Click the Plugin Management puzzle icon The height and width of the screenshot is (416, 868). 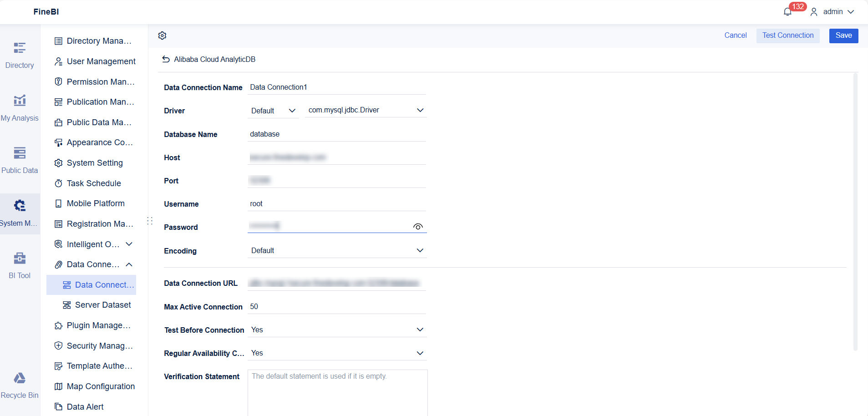click(x=58, y=325)
